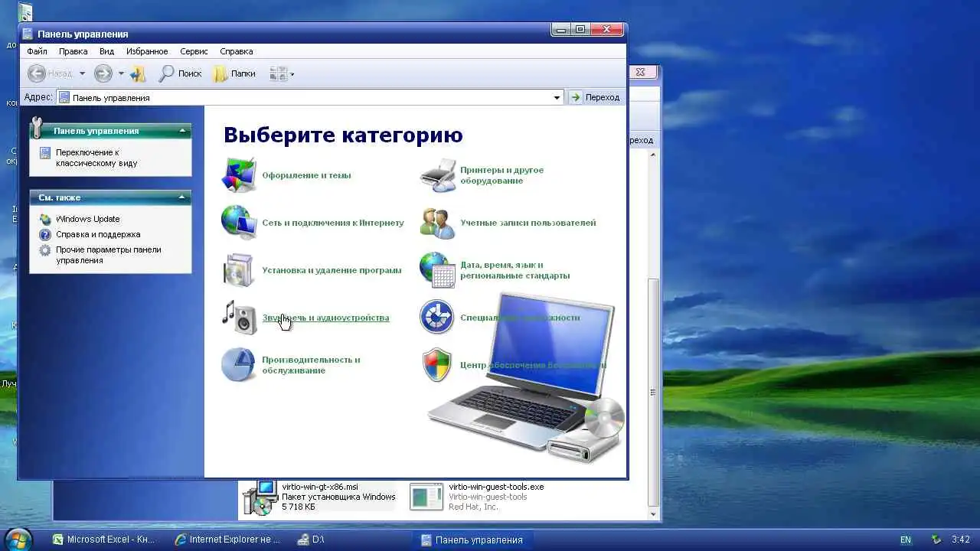Open the Views button dropdown arrow
Screen dimensions: 980x551
[292, 74]
